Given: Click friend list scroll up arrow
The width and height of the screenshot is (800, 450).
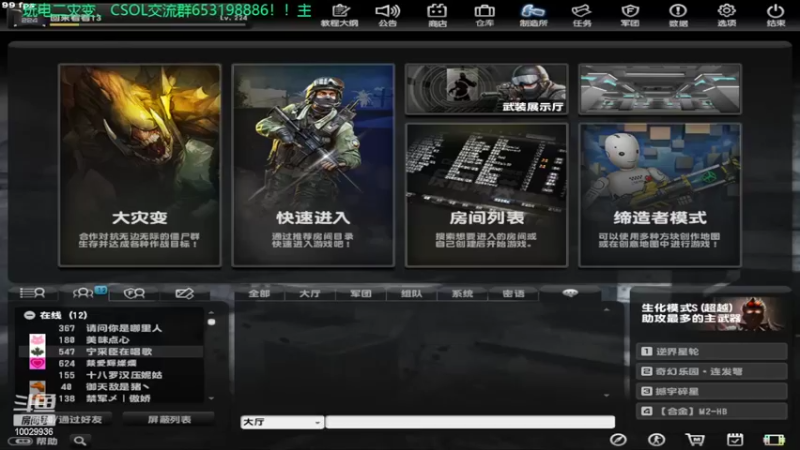Looking at the screenshot, I should click(211, 312).
